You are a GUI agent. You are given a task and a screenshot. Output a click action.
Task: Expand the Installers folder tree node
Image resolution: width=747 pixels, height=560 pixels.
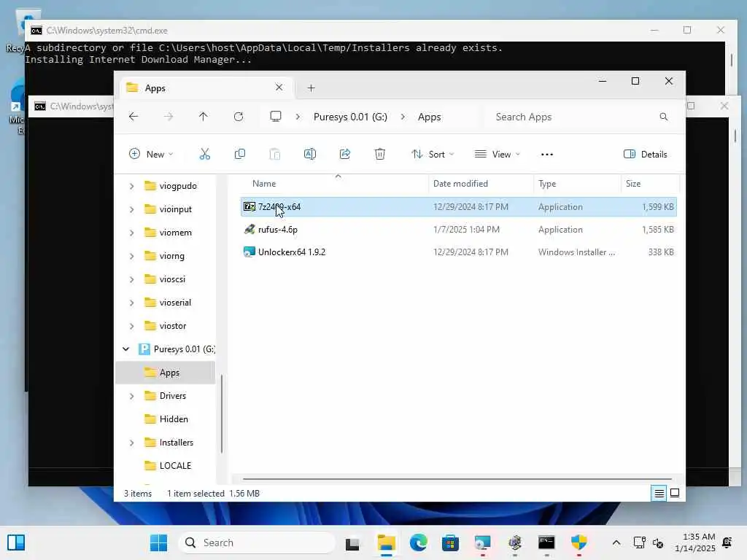point(132,443)
